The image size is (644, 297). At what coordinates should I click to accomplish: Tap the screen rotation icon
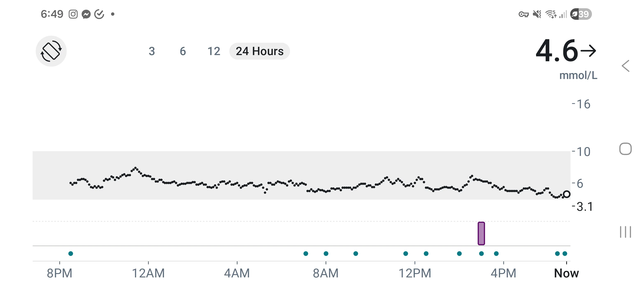[x=51, y=51]
